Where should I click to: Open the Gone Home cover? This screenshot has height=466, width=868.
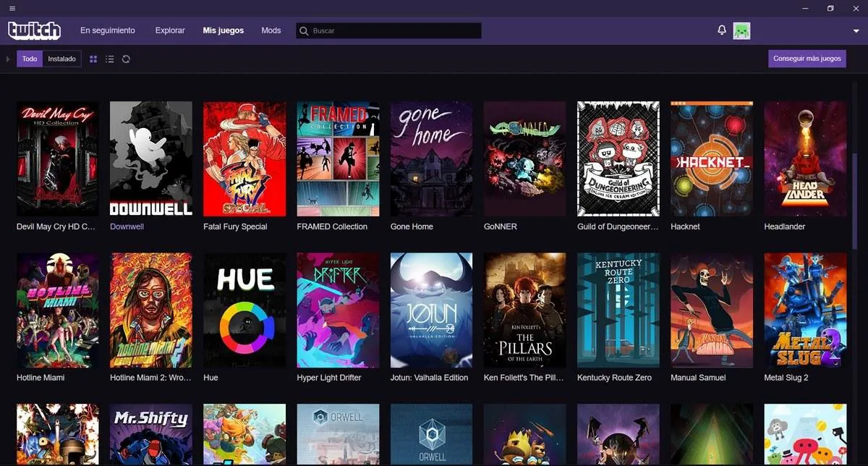pos(432,158)
